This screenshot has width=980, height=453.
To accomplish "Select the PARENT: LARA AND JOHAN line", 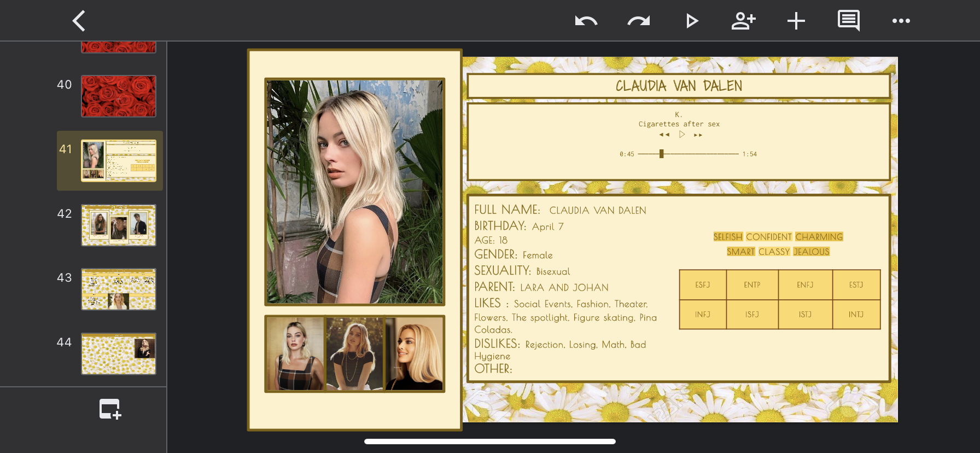I will 541,287.
